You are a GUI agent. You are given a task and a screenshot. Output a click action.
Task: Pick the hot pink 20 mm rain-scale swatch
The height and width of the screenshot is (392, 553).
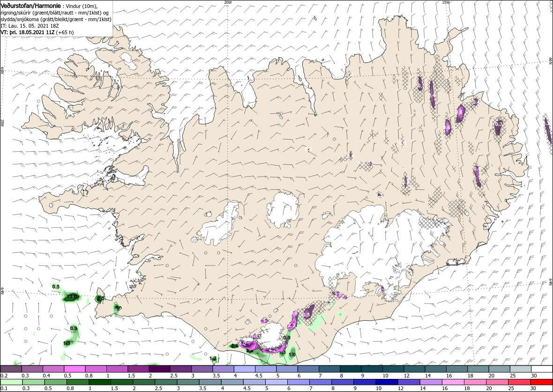497,382
